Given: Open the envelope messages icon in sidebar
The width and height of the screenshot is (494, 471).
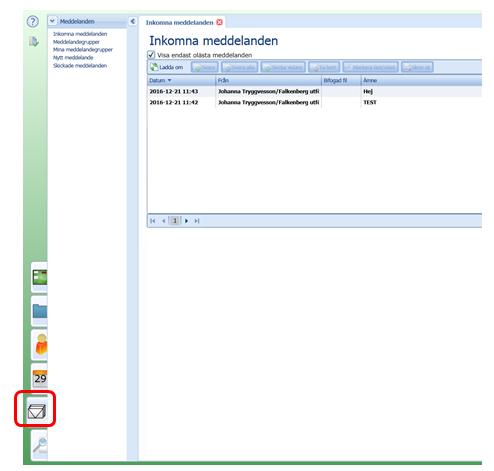Looking at the screenshot, I should tap(36, 411).
